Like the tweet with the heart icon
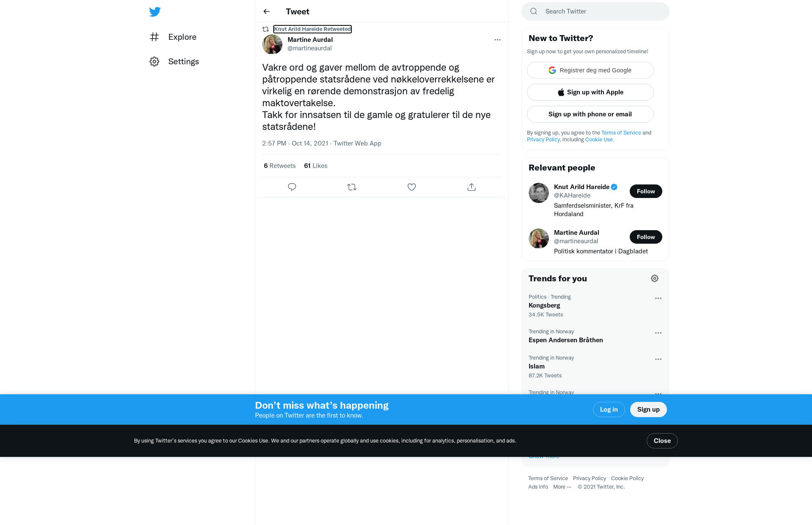The width and height of the screenshot is (812, 525). [x=411, y=187]
